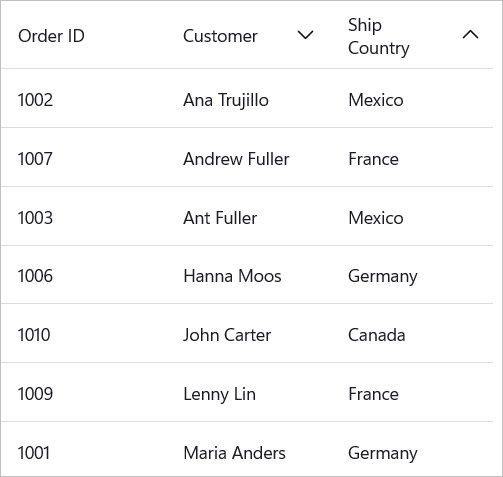Viewport: 503px width, 477px height.
Task: Select the Maria Anders row
Action: click(247, 449)
